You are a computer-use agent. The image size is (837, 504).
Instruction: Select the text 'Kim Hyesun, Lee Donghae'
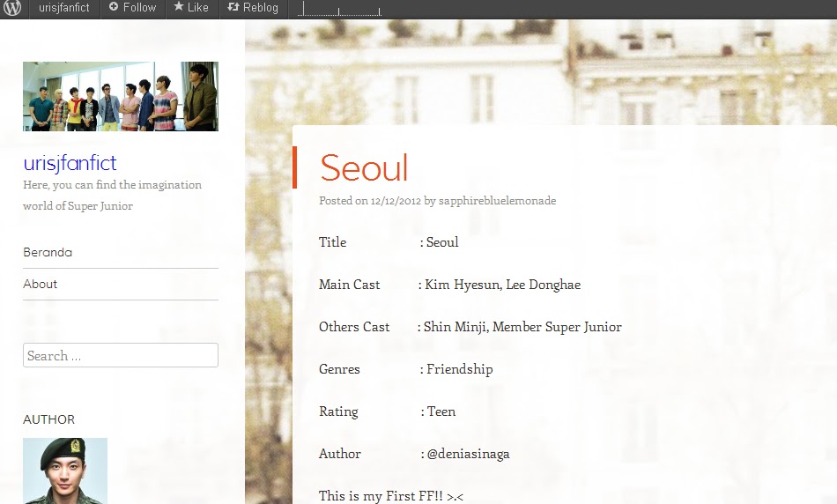[502, 285]
